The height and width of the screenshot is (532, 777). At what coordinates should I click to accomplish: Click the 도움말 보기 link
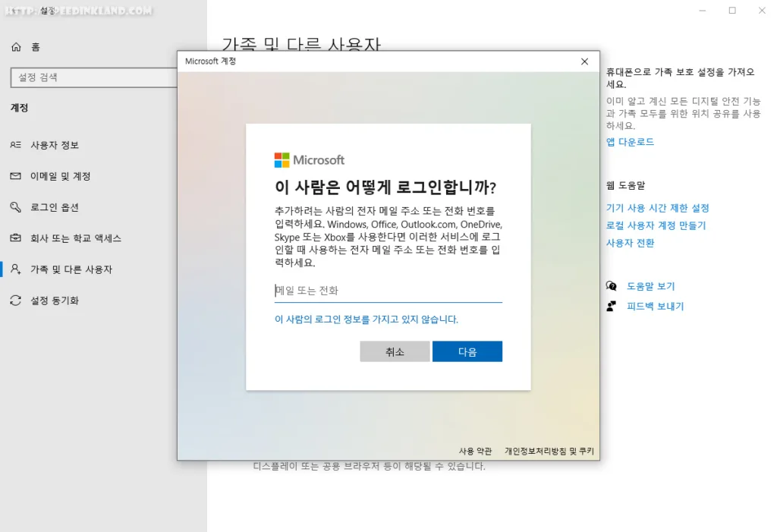[x=650, y=286]
